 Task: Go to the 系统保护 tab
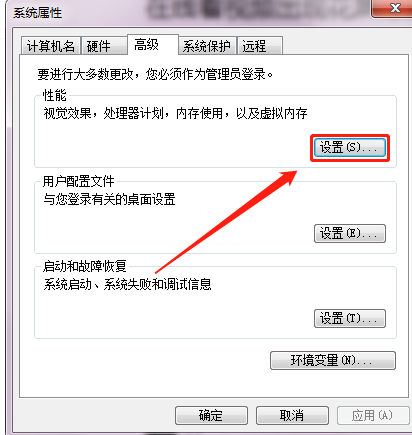[207, 46]
